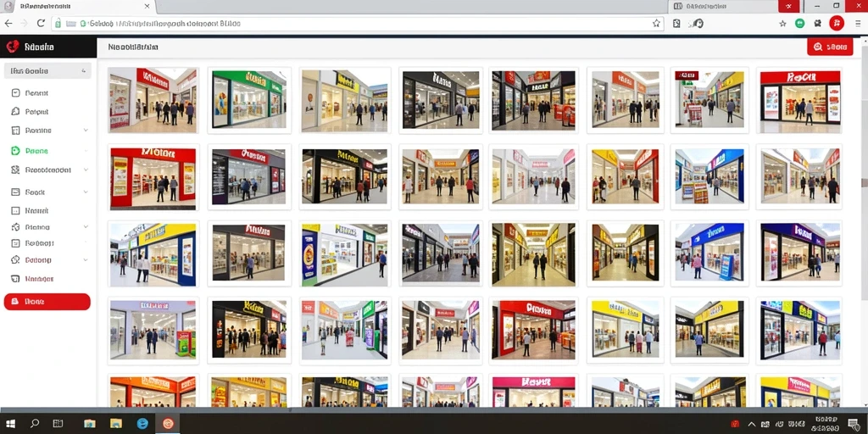Click the red search button at page top
Image resolution: width=868 pixels, height=434 pixels.
[830, 47]
